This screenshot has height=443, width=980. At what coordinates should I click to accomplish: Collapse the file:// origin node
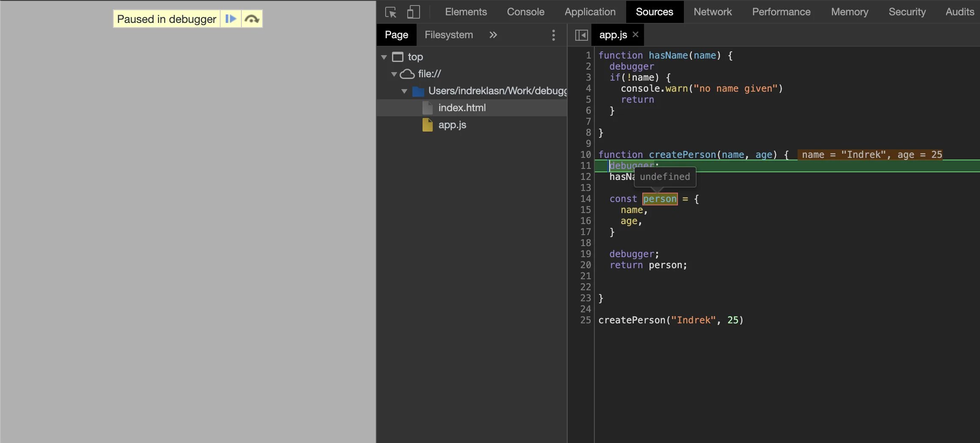pyautogui.click(x=394, y=74)
